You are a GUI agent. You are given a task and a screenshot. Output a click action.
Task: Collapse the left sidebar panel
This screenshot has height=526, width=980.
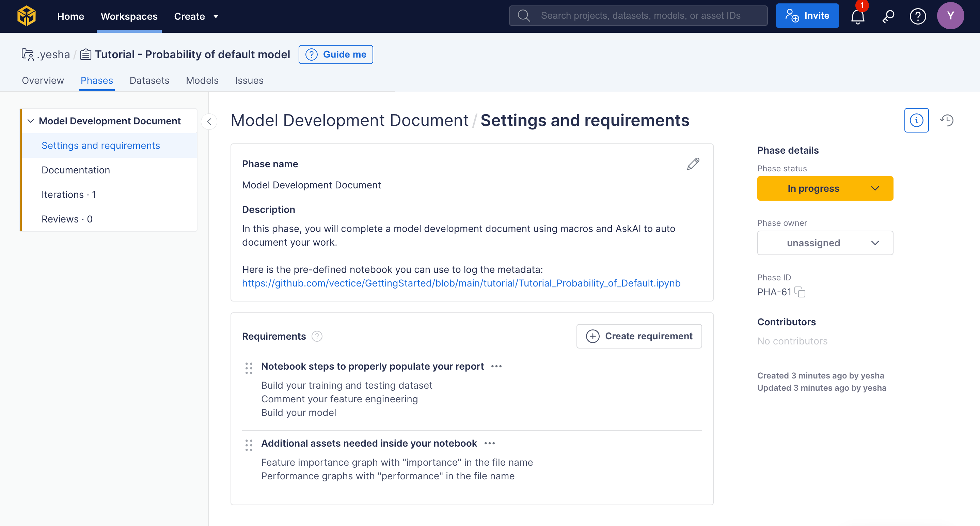point(209,122)
